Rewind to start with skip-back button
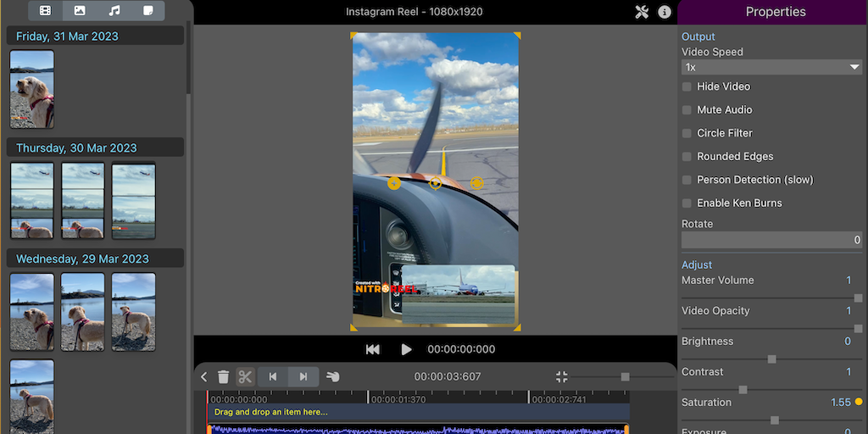The height and width of the screenshot is (434, 868). click(x=373, y=349)
